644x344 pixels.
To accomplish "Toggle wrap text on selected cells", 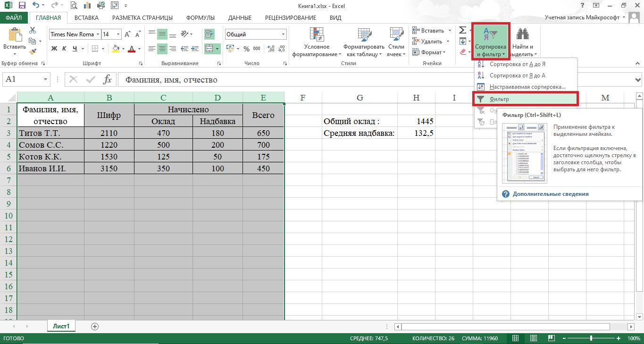I will click(209, 34).
